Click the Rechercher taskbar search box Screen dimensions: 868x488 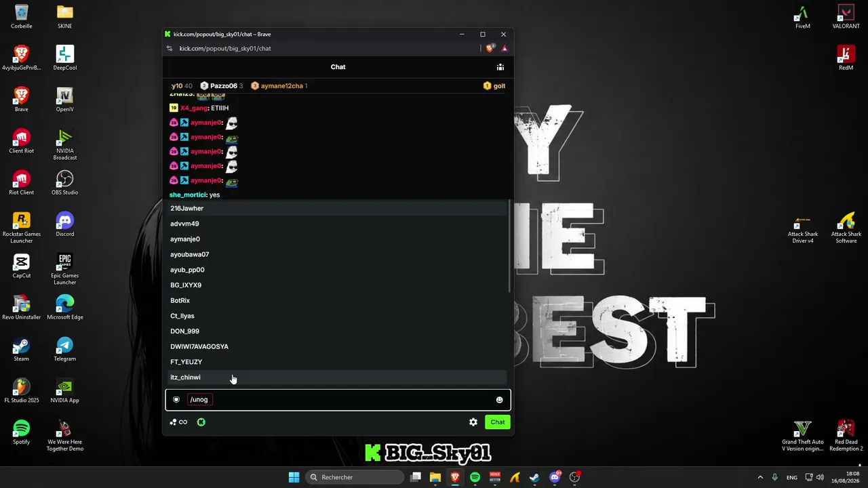click(355, 477)
